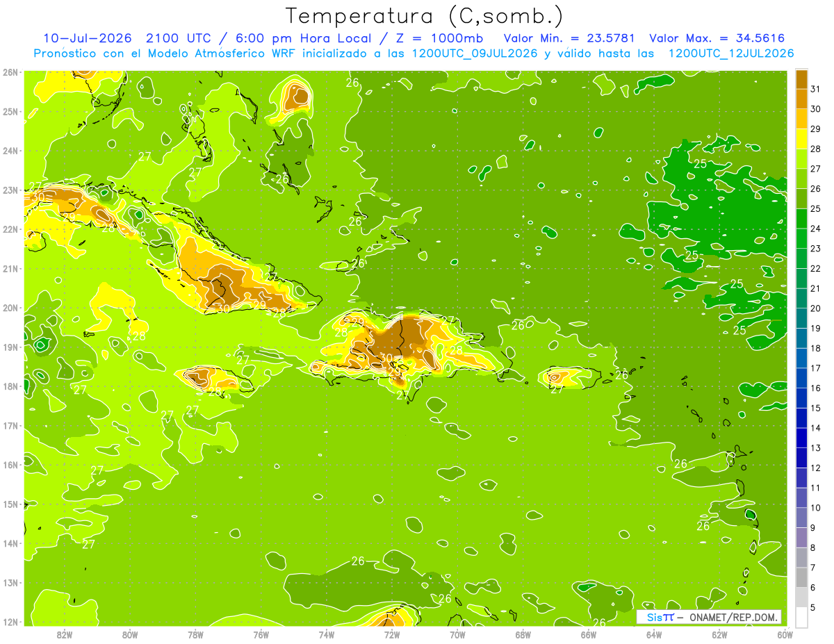834x644 pixels.
Task: Click the 60W longitude axis label
Action: coord(785,634)
